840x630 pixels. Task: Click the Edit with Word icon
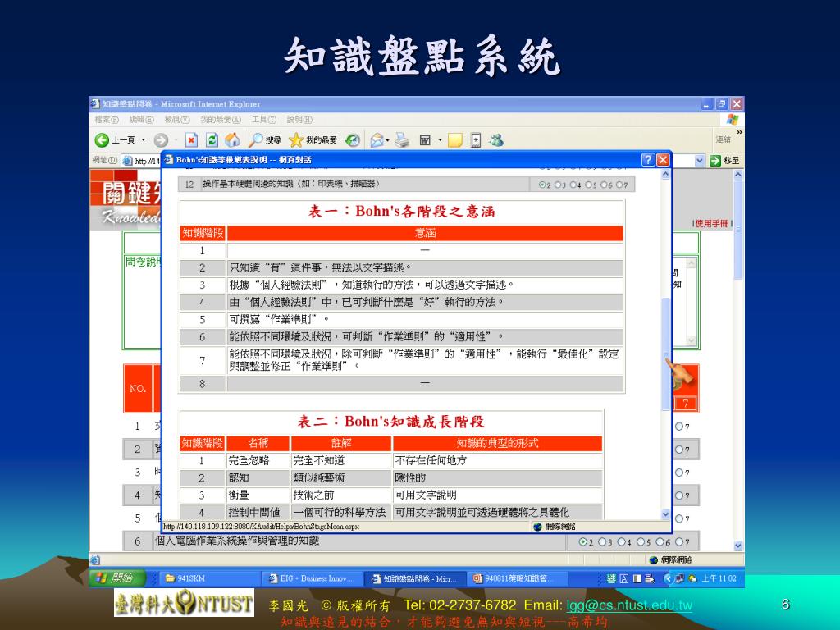426,140
